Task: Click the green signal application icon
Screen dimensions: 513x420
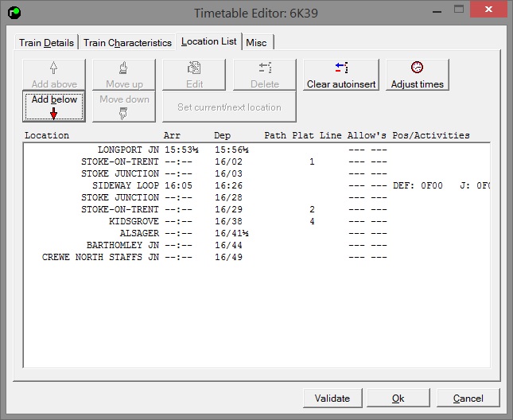Action: 14,13
